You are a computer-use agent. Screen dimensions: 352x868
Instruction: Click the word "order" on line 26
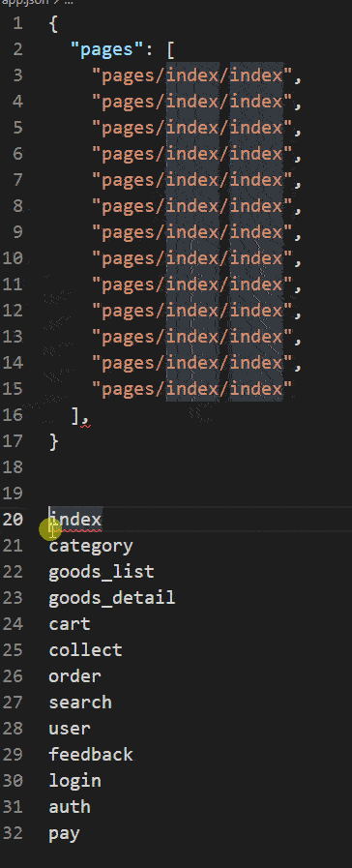(x=74, y=675)
